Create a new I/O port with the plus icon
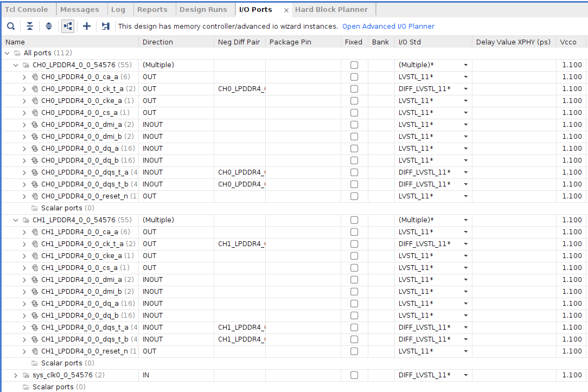Image resolution: width=588 pixels, height=392 pixels. [x=87, y=26]
